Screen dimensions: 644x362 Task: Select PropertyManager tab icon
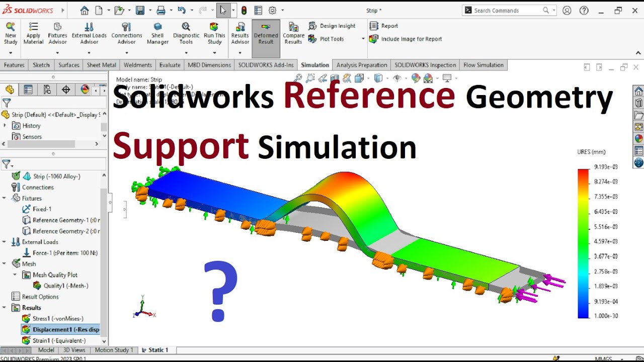[28, 89]
